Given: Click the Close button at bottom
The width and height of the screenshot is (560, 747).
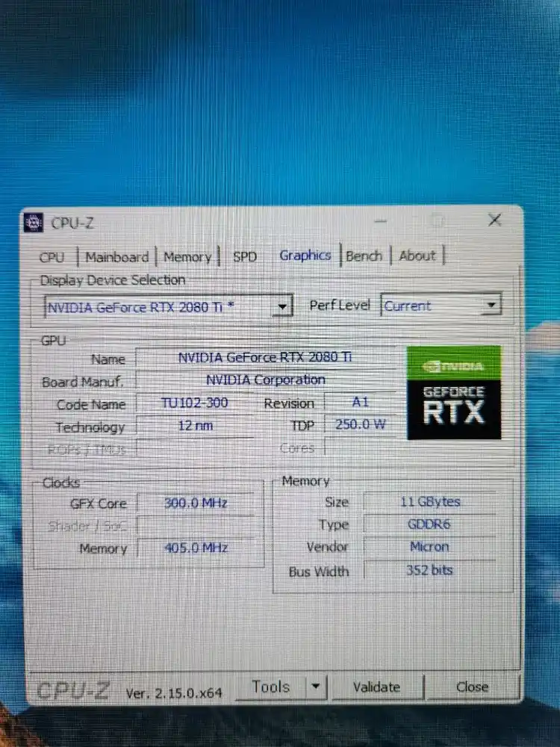Looking at the screenshot, I should [473, 687].
